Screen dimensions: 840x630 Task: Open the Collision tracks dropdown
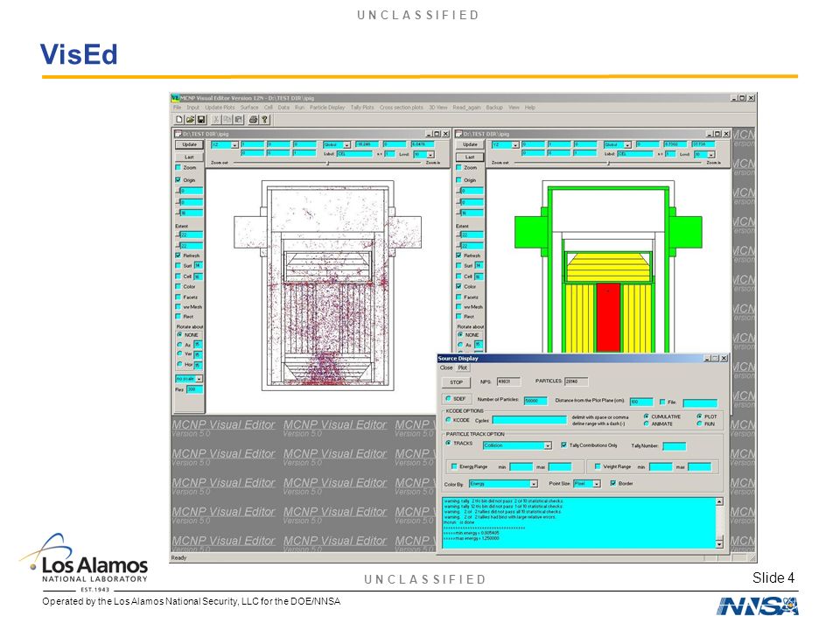(548, 445)
